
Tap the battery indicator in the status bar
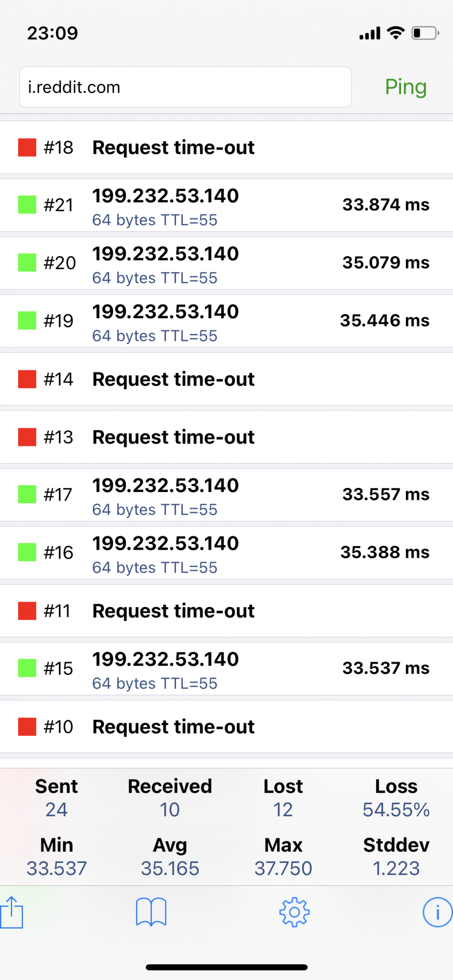pyautogui.click(x=425, y=33)
